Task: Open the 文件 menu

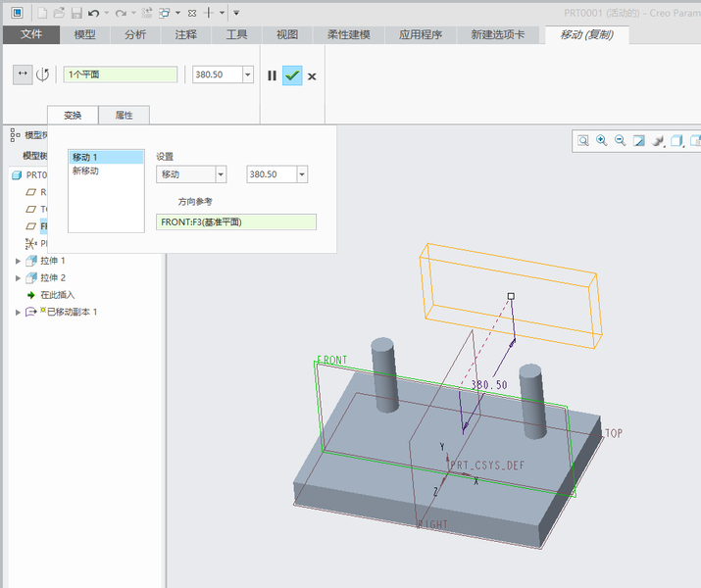Action: pos(31,34)
